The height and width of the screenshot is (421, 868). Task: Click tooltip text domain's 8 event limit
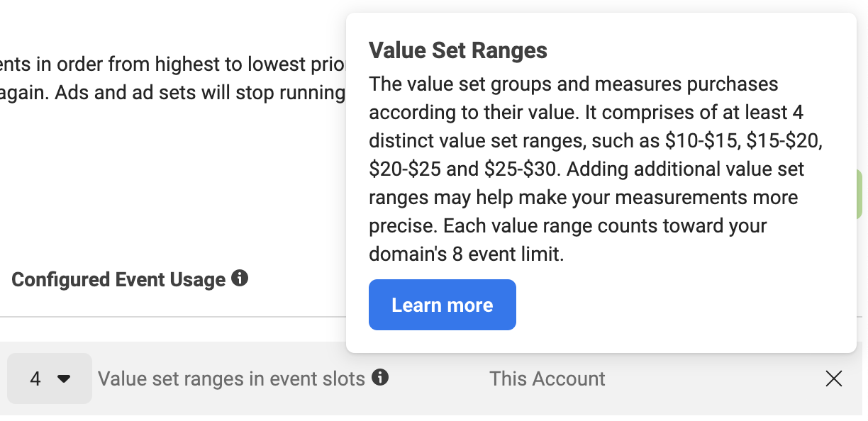[467, 254]
